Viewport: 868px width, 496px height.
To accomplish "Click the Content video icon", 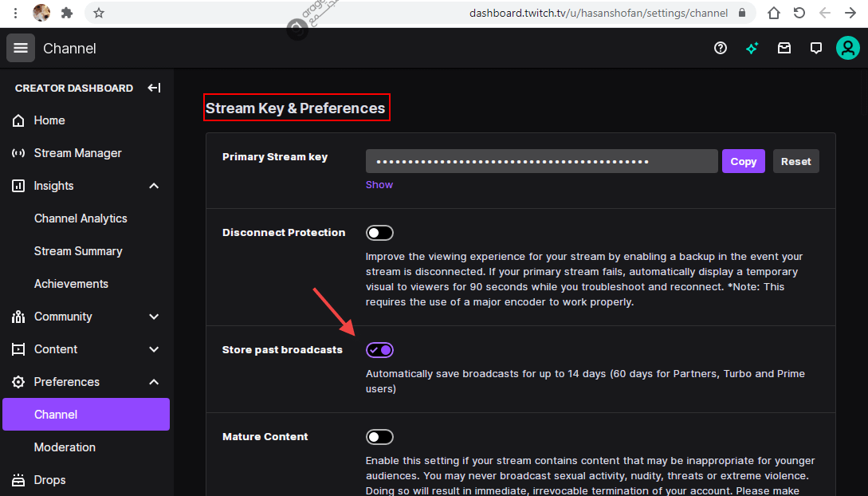I will point(18,349).
